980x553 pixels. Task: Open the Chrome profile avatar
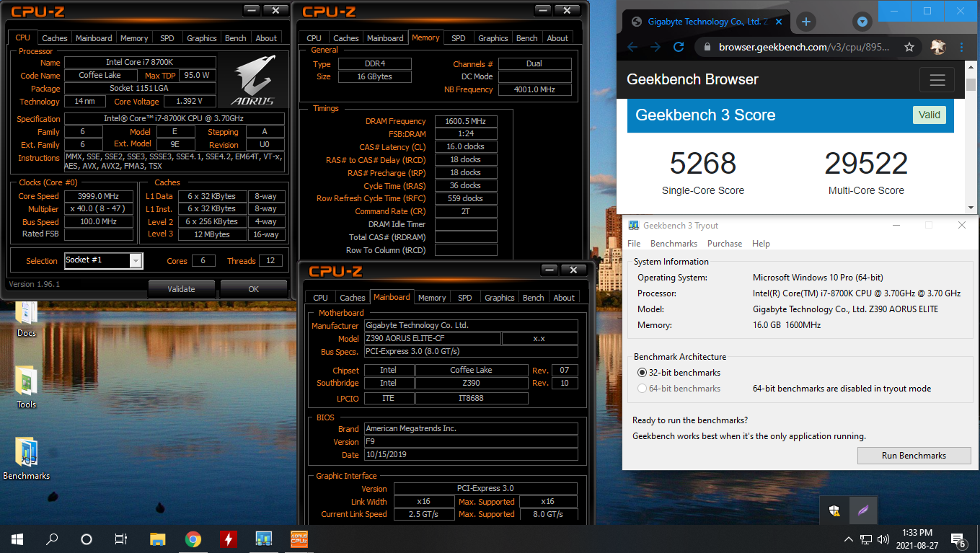[x=937, y=47]
